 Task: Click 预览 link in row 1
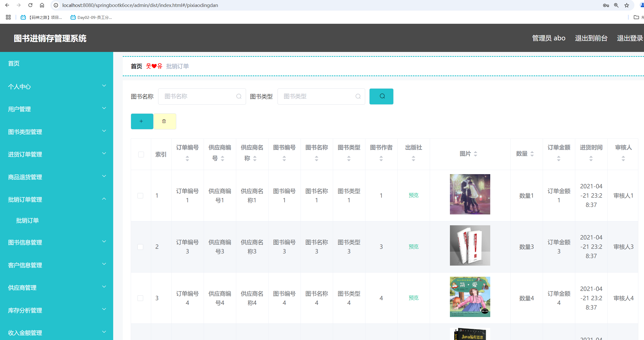click(413, 195)
